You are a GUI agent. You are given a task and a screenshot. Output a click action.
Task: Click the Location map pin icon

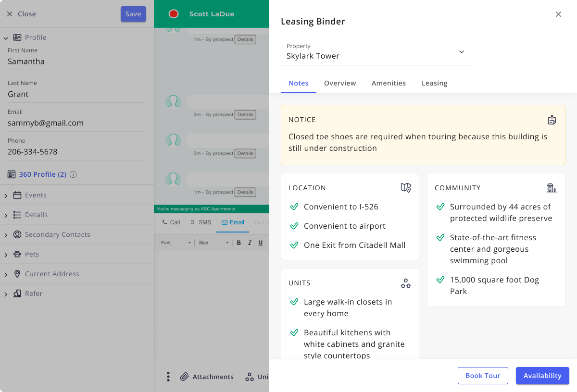pyautogui.click(x=405, y=188)
